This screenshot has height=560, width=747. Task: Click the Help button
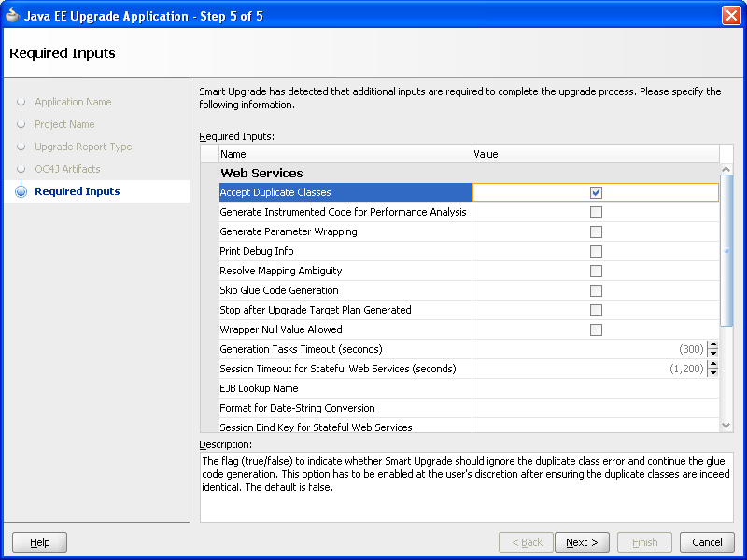[39, 542]
